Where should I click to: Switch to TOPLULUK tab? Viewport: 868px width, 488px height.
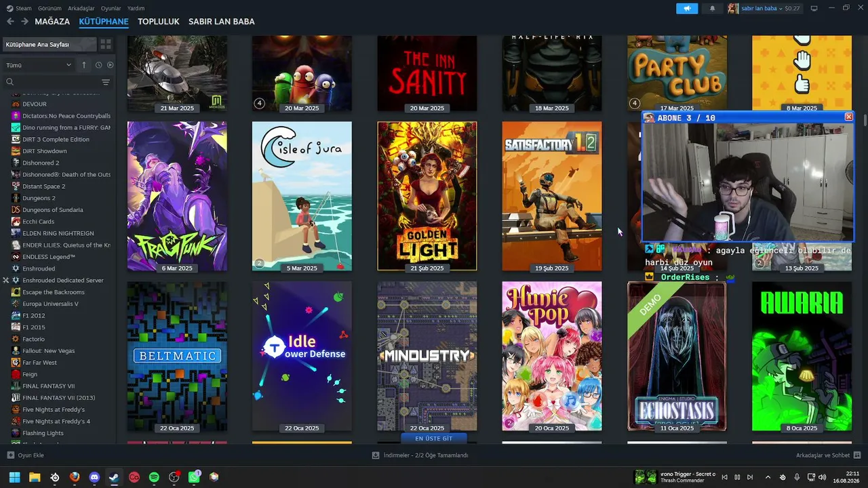[x=159, y=22]
